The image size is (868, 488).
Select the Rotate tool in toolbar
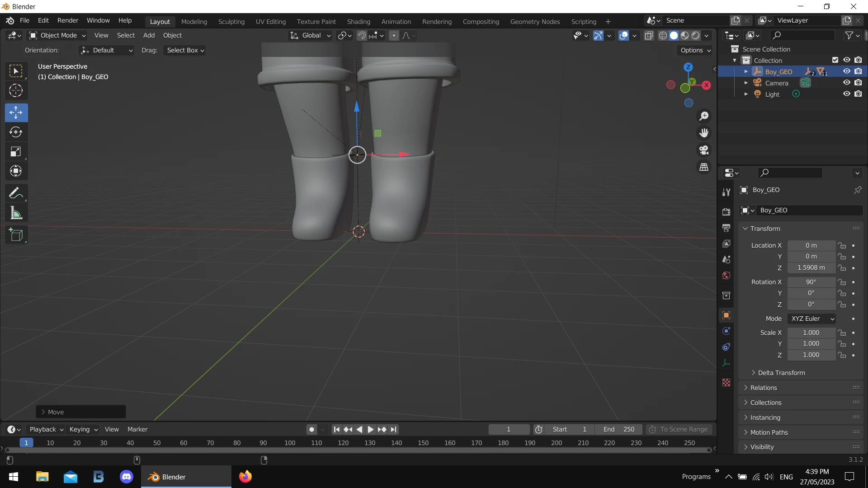tap(16, 132)
